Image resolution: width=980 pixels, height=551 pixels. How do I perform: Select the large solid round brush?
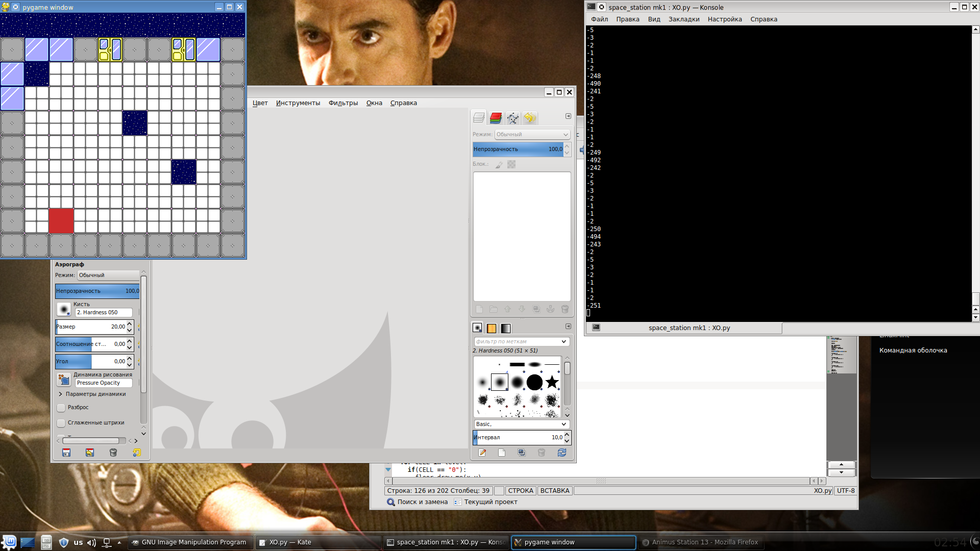click(534, 382)
